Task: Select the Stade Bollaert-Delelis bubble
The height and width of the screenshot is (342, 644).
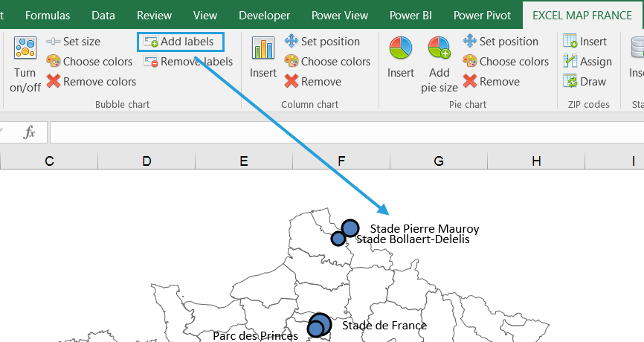Action: pyautogui.click(x=338, y=238)
